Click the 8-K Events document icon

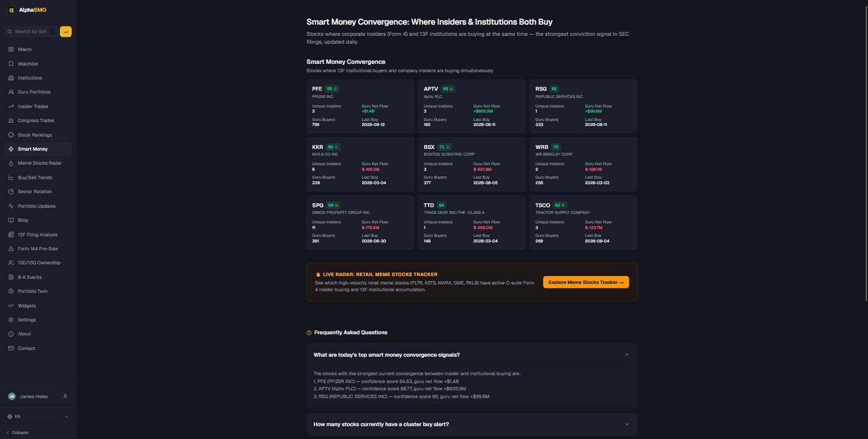tap(11, 277)
